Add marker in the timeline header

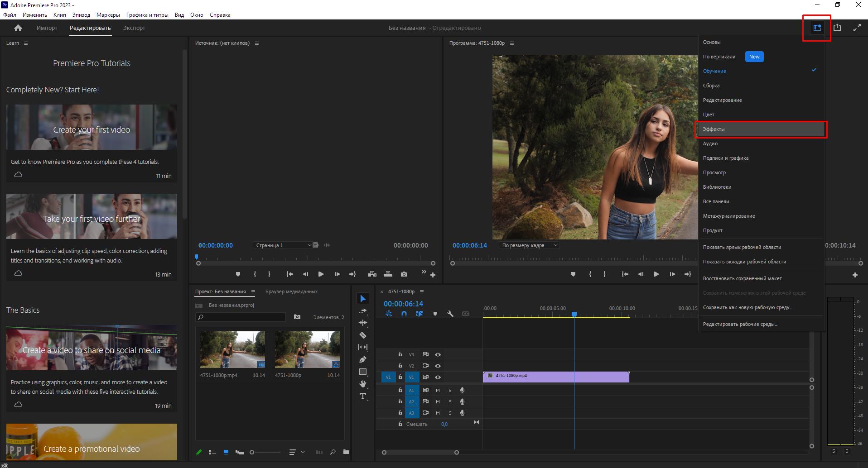435,314
